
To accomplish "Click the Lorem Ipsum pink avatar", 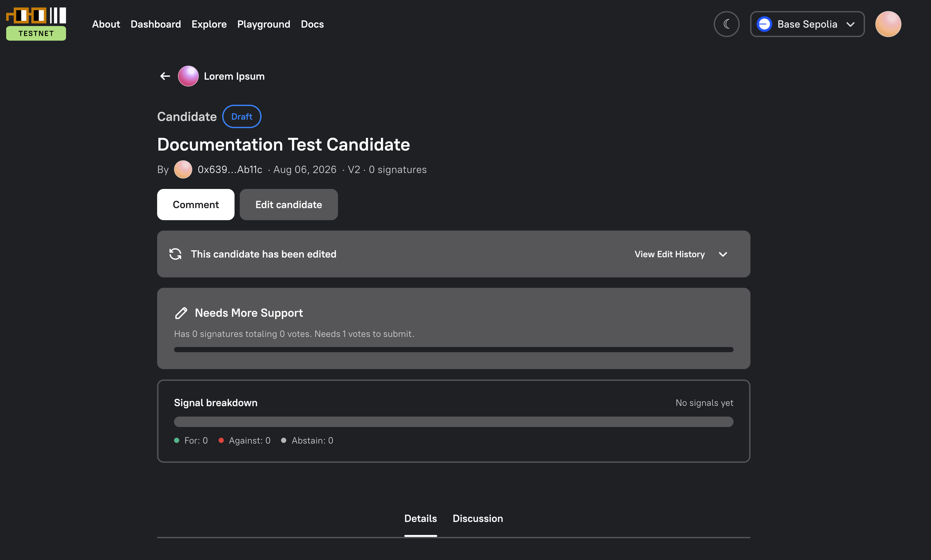I will coord(188,76).
